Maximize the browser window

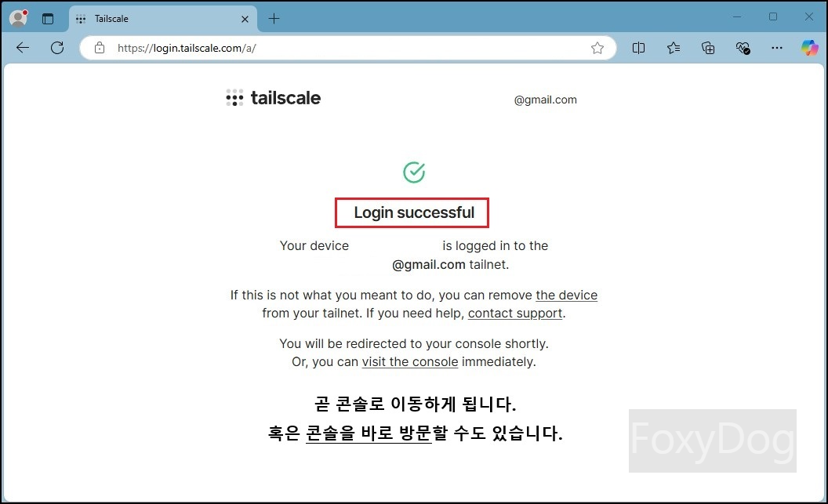pos(773,17)
